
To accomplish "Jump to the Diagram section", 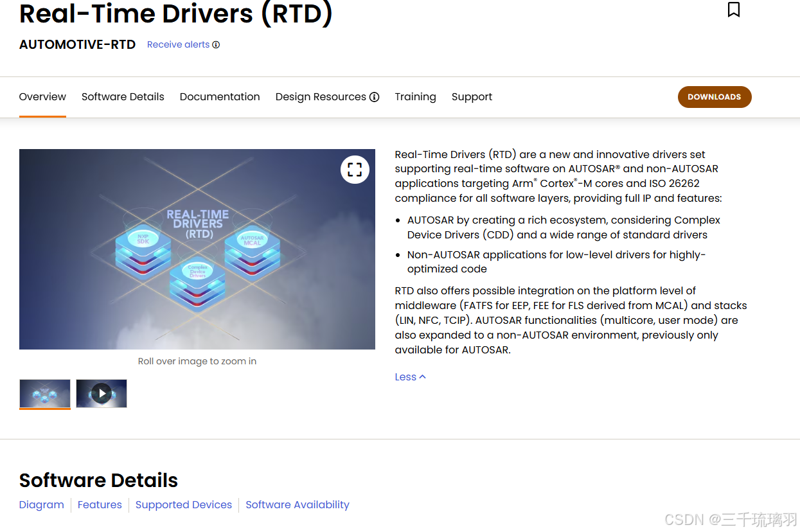I will pos(42,505).
